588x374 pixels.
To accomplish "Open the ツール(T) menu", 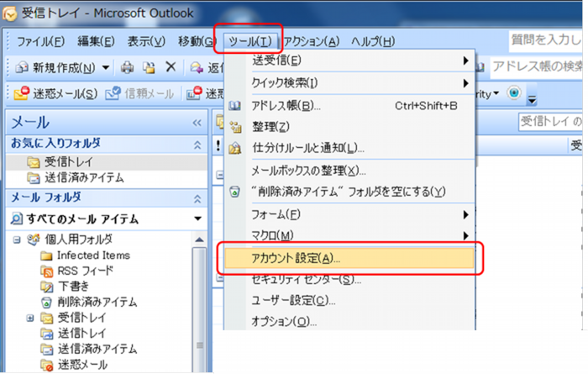I will [x=250, y=41].
